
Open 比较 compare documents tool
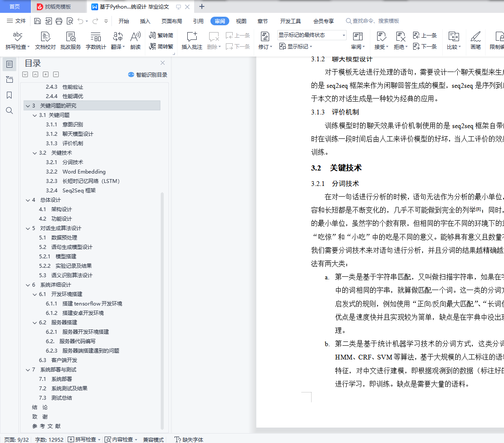click(x=453, y=40)
